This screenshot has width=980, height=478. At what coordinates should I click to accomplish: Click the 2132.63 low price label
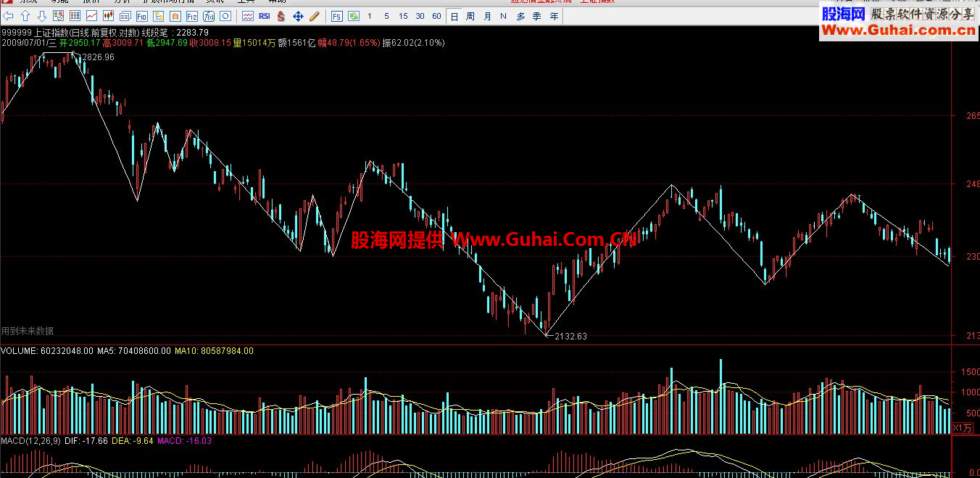[570, 337]
